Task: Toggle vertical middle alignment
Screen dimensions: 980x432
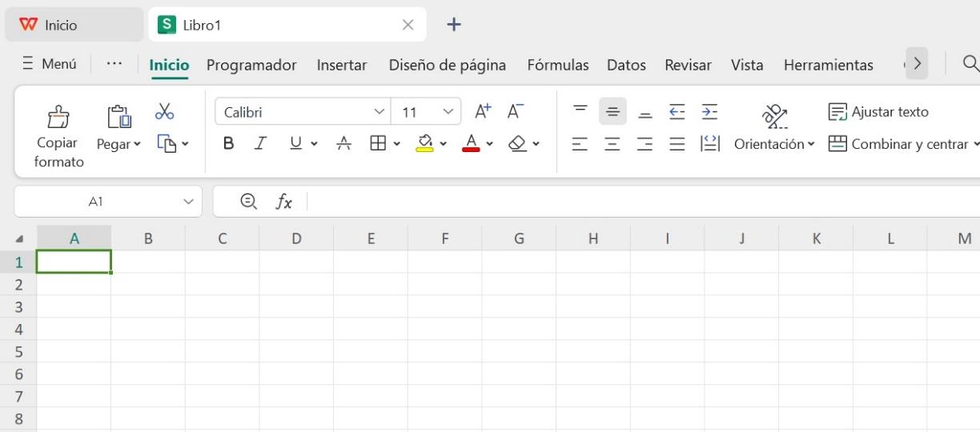Action: [x=612, y=111]
